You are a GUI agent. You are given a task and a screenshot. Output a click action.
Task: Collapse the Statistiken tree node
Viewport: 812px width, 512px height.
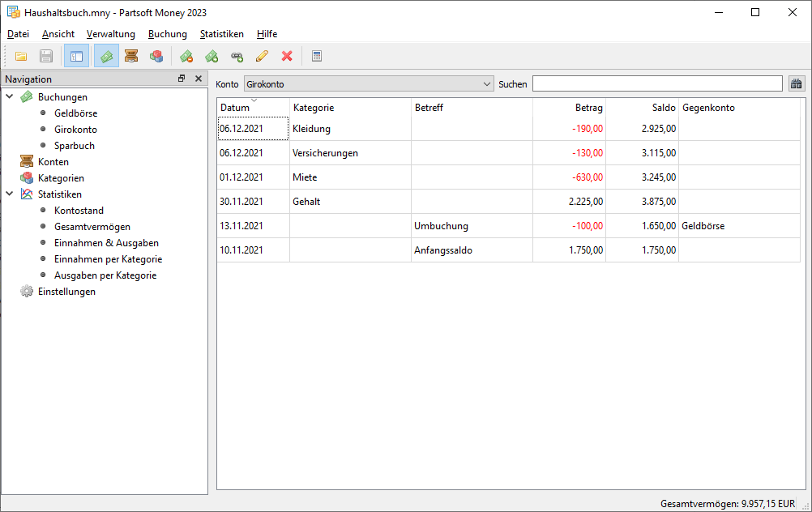(10, 194)
